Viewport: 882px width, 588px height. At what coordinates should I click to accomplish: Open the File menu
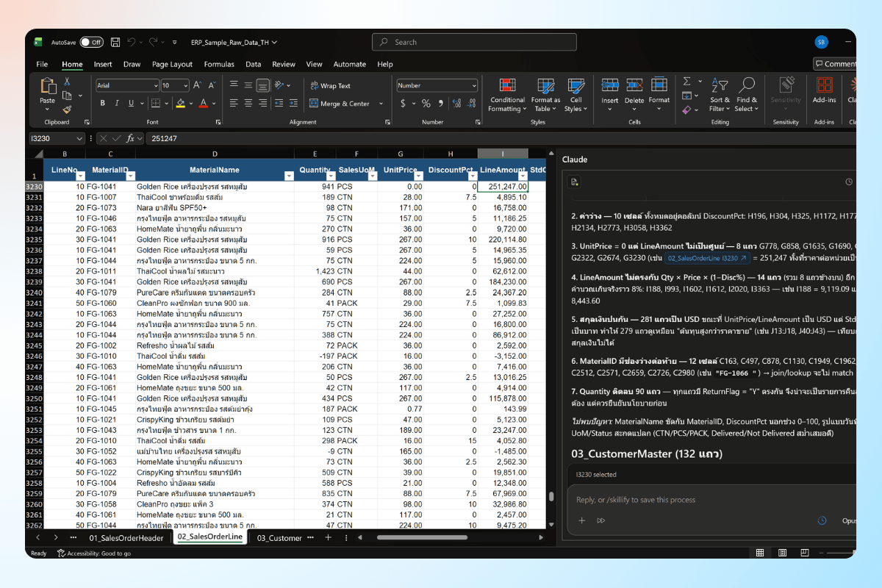point(42,64)
